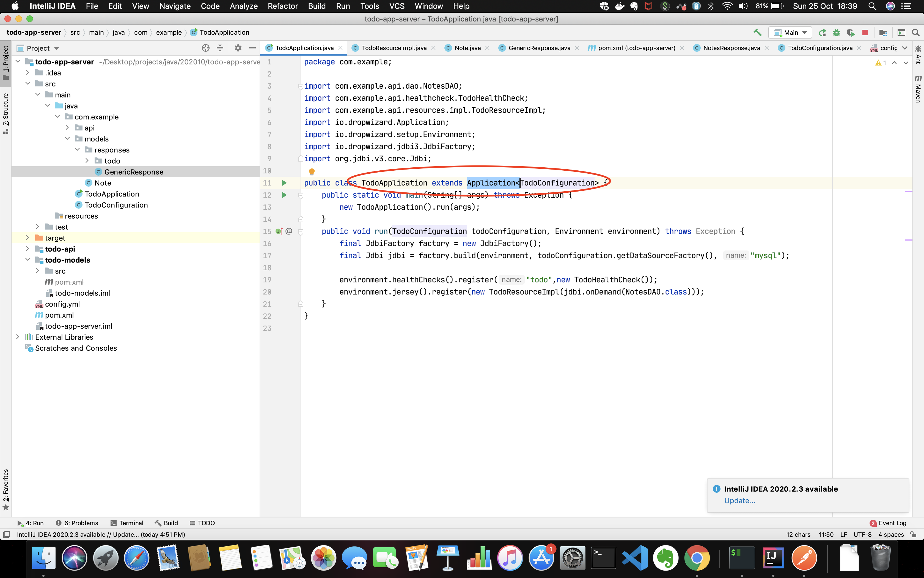Click the run gutter arrow on line 12

tap(284, 195)
